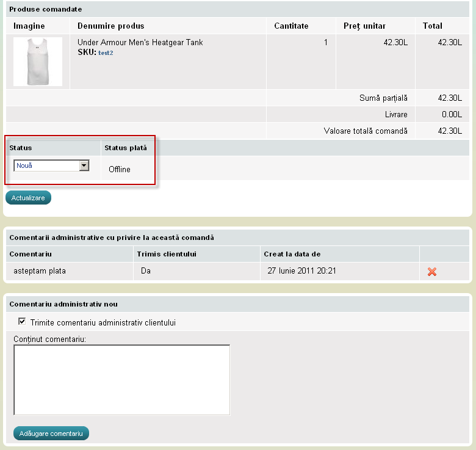Click the 'Creat la data de' column header
This screenshot has height=450, width=476.
coord(292,254)
